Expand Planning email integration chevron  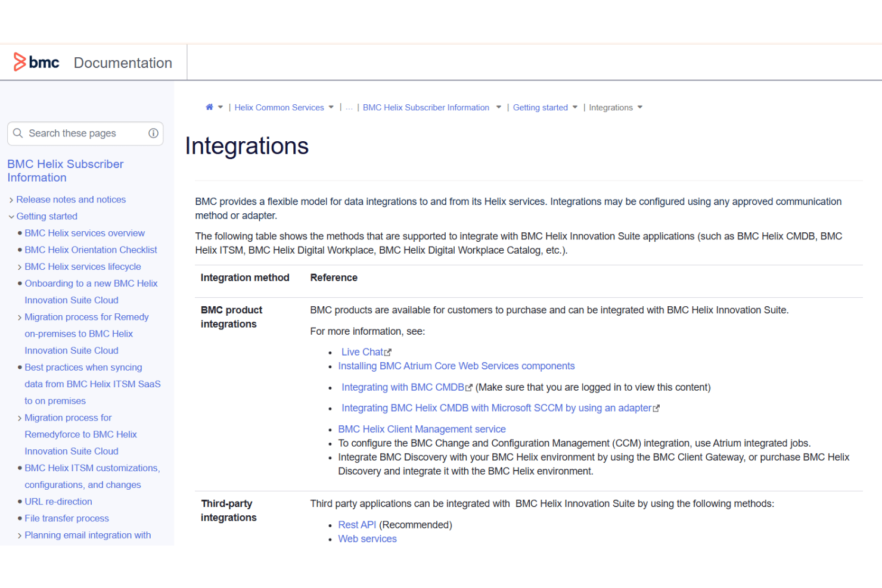coord(20,536)
